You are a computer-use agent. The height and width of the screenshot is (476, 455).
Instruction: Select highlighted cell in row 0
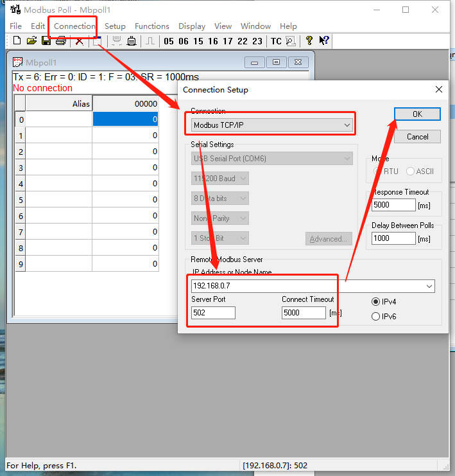(x=125, y=119)
